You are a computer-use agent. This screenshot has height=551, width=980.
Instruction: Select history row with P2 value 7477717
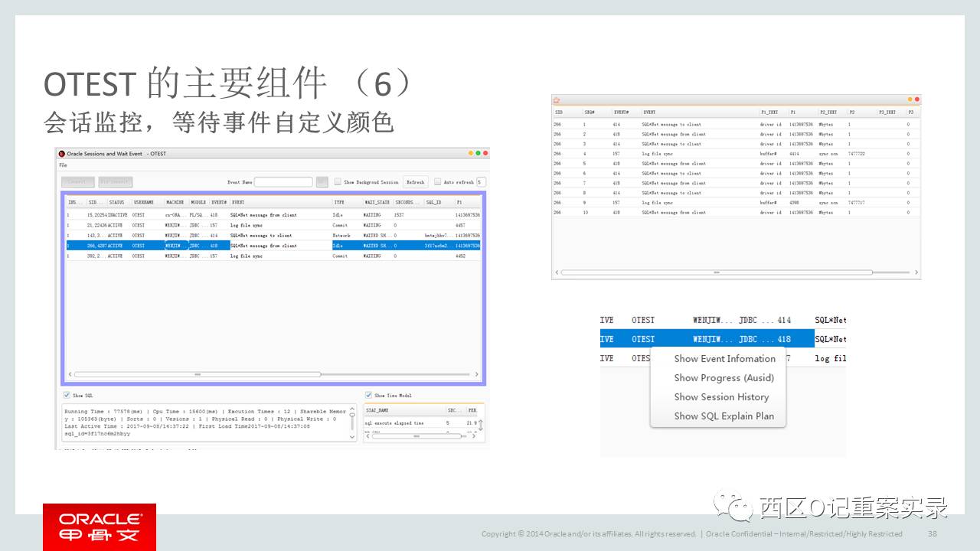[736, 203]
